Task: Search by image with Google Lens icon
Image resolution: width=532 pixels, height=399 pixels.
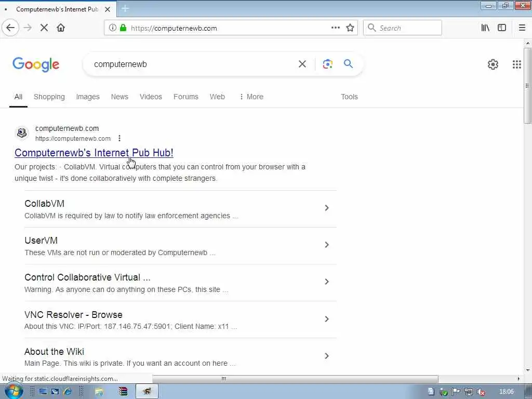Action: coord(327,64)
